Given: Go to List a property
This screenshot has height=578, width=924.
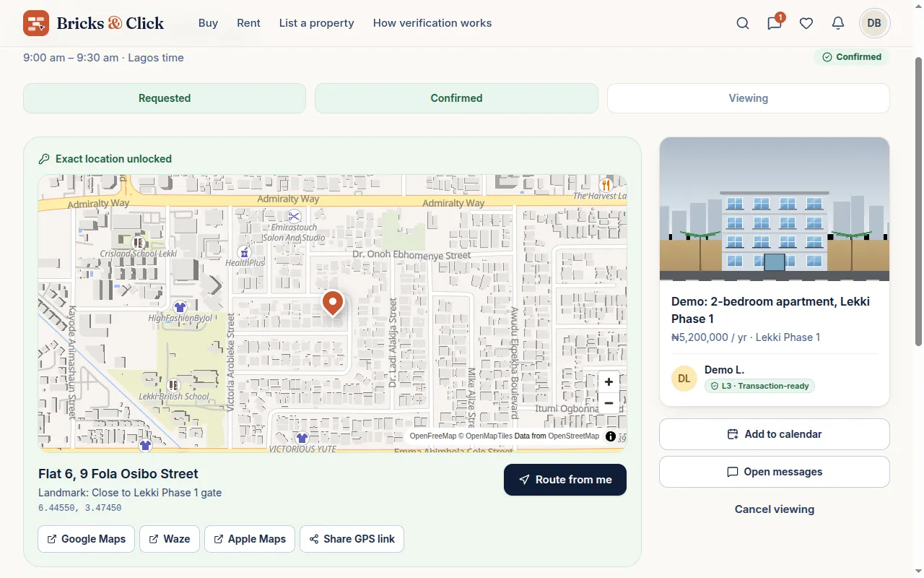Looking at the screenshot, I should (x=317, y=23).
